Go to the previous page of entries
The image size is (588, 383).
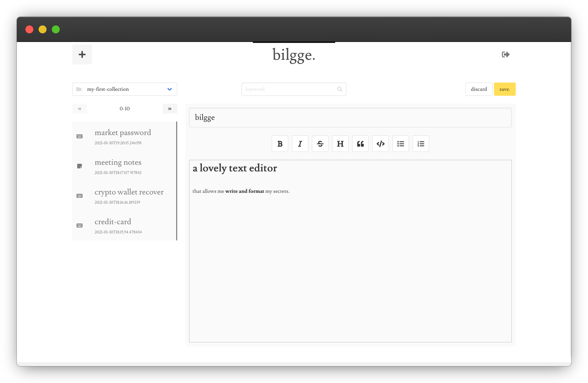79,109
